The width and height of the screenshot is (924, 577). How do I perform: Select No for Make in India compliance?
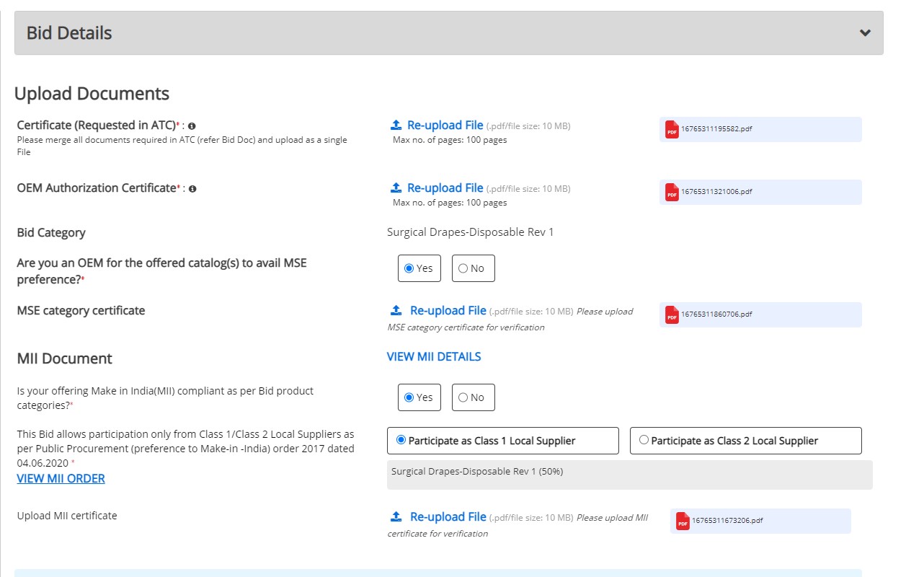(x=463, y=397)
